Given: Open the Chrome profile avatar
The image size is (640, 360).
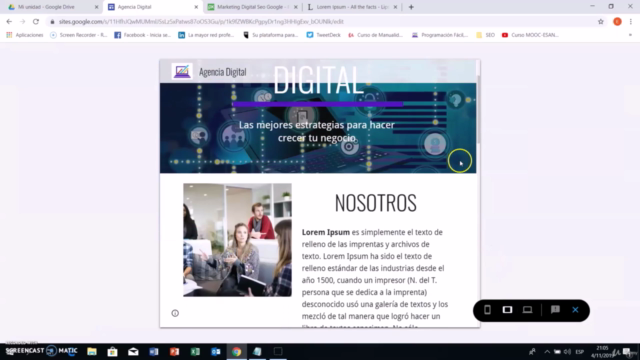Looking at the screenshot, I should [x=617, y=22].
